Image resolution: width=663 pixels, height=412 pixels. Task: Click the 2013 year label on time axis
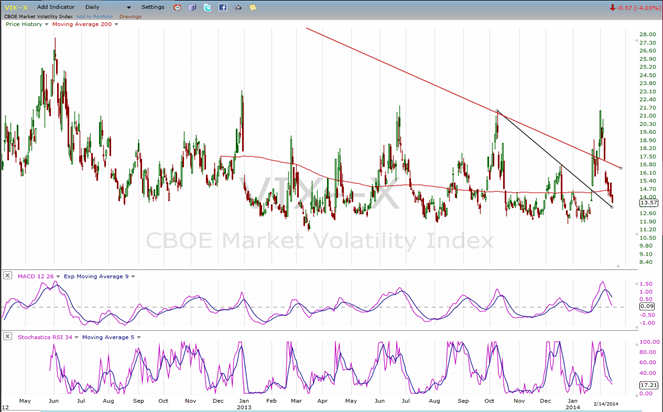click(x=244, y=407)
